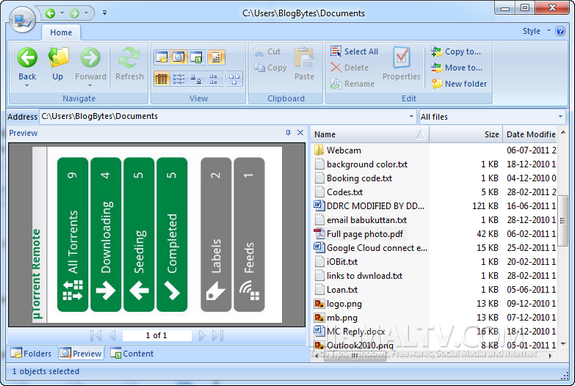Expand Forward button history arrow
Viewport: 575px width, 386px height.
[90, 85]
